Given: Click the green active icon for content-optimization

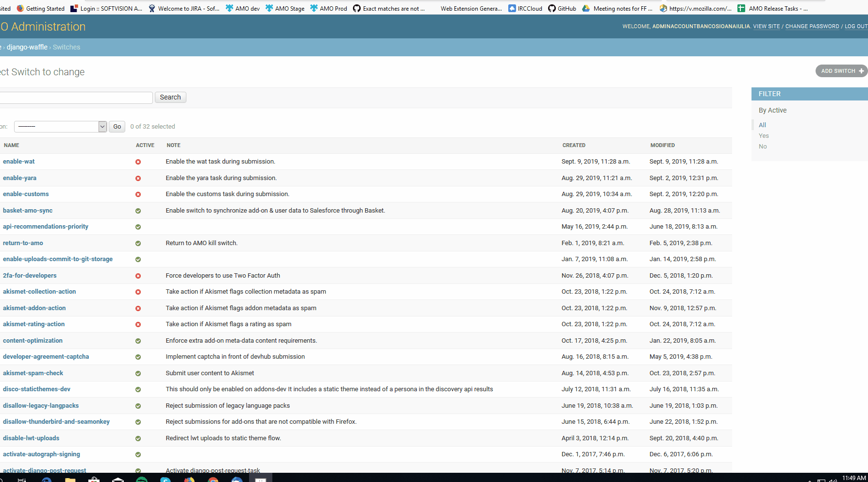Looking at the screenshot, I should pyautogui.click(x=138, y=341).
